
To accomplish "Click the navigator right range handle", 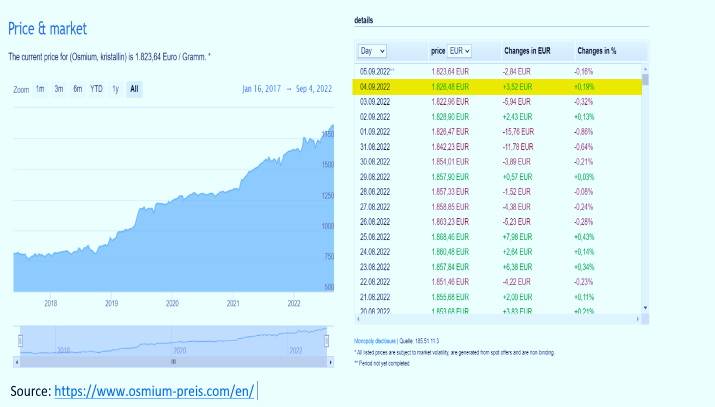I will (x=328, y=339).
